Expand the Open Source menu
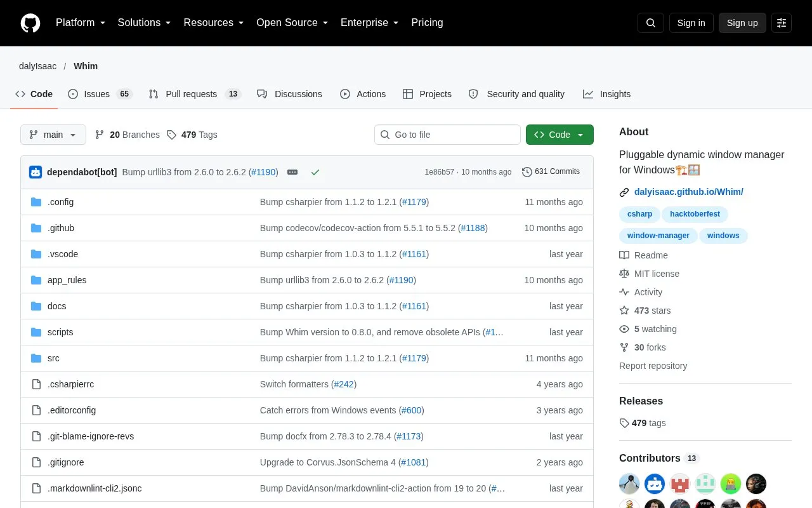 click(x=292, y=23)
